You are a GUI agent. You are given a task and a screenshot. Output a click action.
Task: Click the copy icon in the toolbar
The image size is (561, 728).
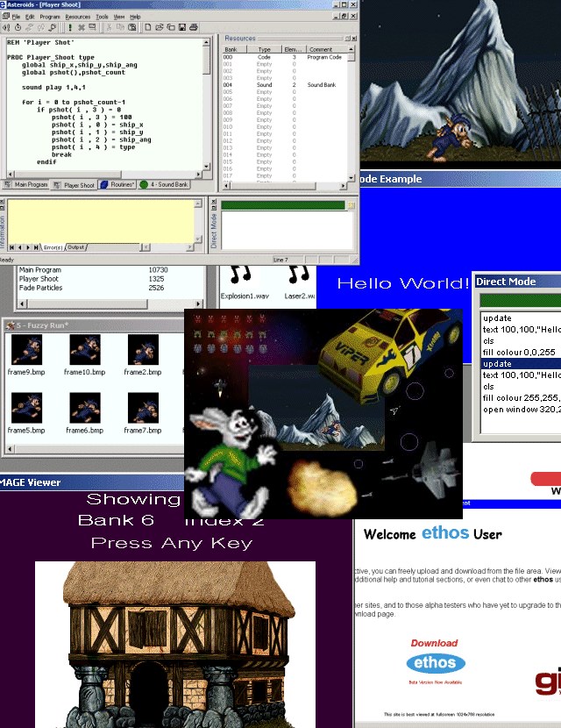[120, 28]
